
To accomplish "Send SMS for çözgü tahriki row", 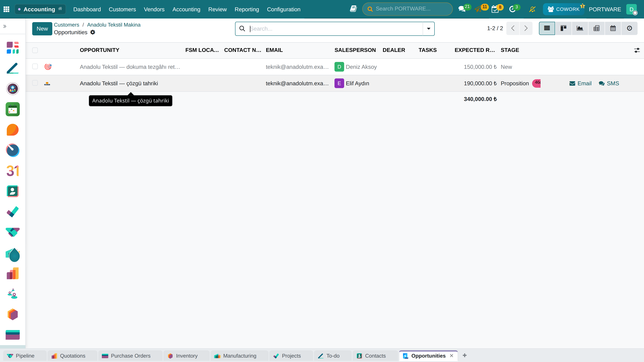I will tap(609, 83).
